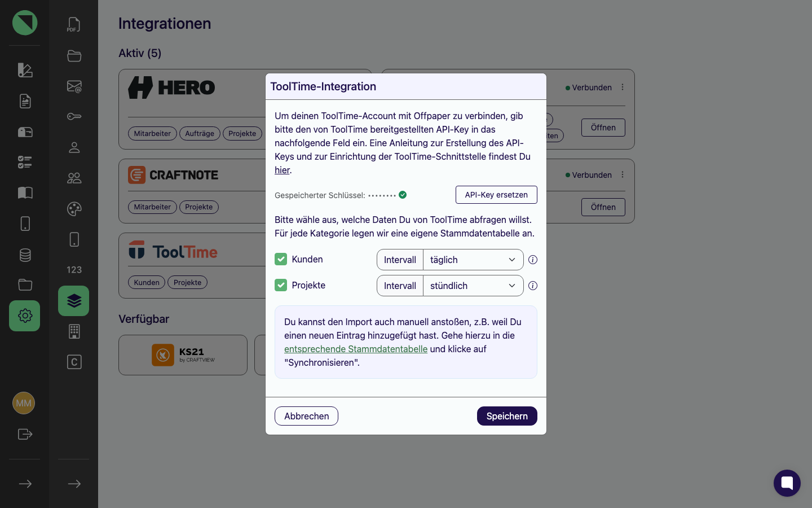
Task: Open the 123 numbering item
Action: tap(74, 270)
